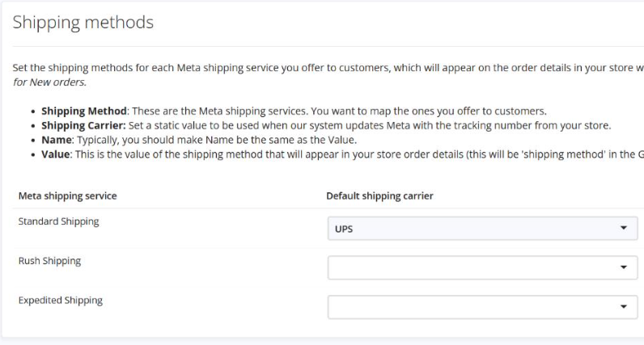Click the Expedited Shipping dropdown arrow icon
The image size is (644, 345).
(624, 307)
